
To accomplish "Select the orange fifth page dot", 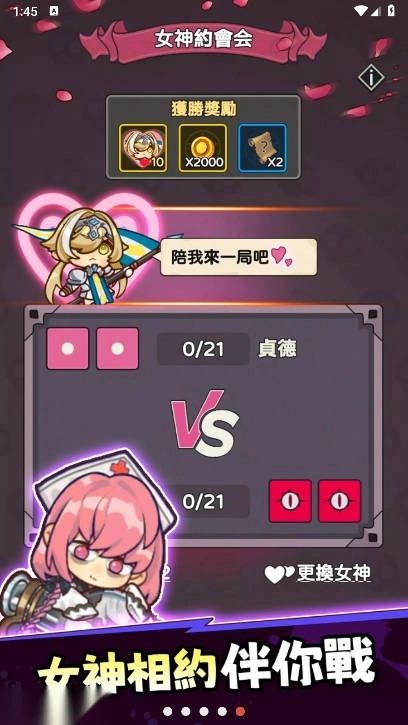I will (x=240, y=711).
